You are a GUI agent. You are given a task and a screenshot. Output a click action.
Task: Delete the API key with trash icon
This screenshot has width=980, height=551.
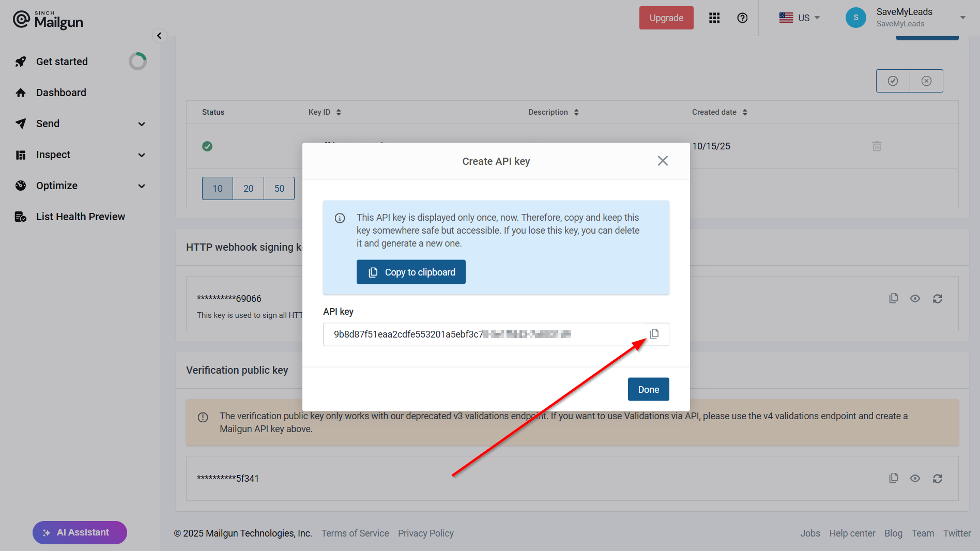(877, 146)
